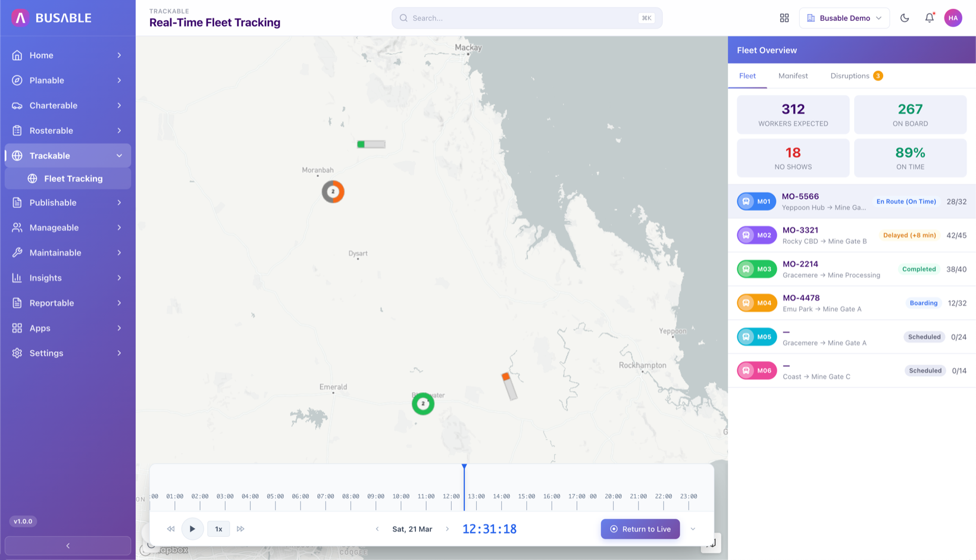The image size is (976, 560).
Task: Click green cluster marker near Blackwater
Action: (x=423, y=404)
